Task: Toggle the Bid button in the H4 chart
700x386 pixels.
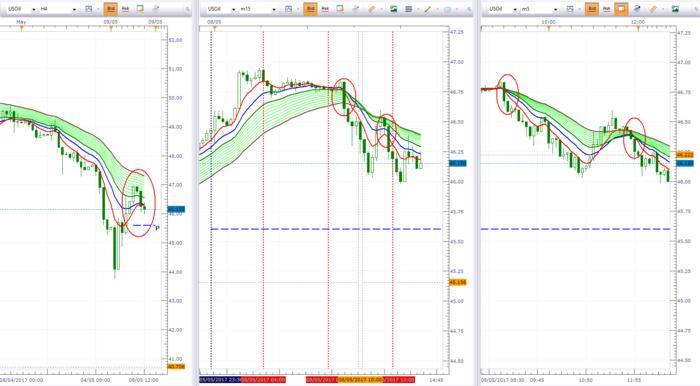Action: point(111,9)
